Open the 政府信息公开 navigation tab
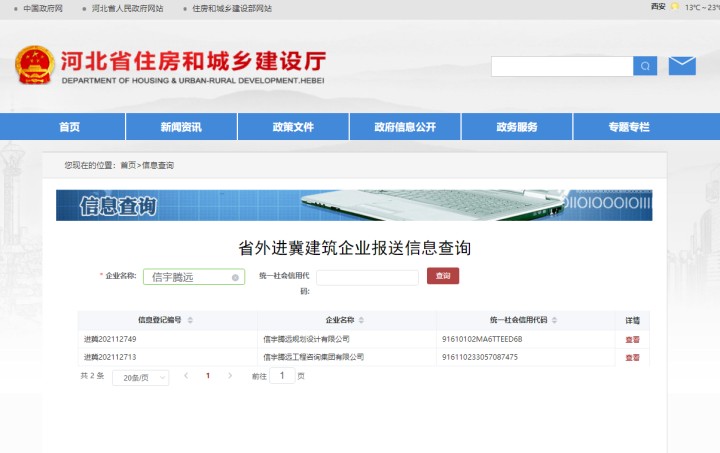The width and height of the screenshot is (720, 453). coord(405,127)
